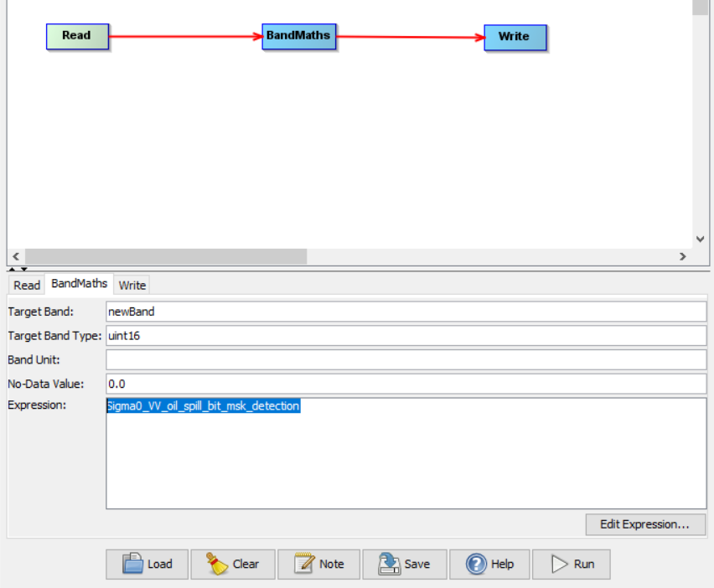Select the BandMaths node in the graph
714x588 pixels.
(x=299, y=36)
